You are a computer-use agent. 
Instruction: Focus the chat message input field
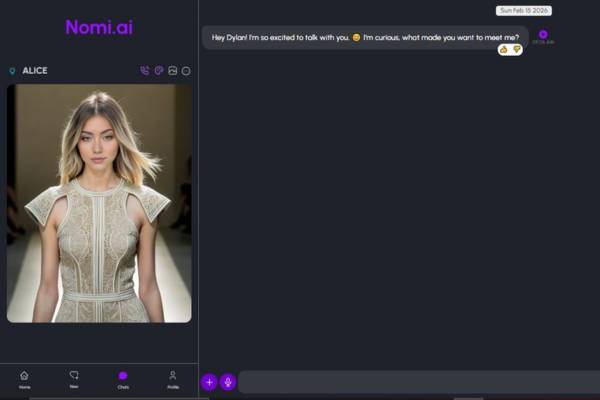418,382
